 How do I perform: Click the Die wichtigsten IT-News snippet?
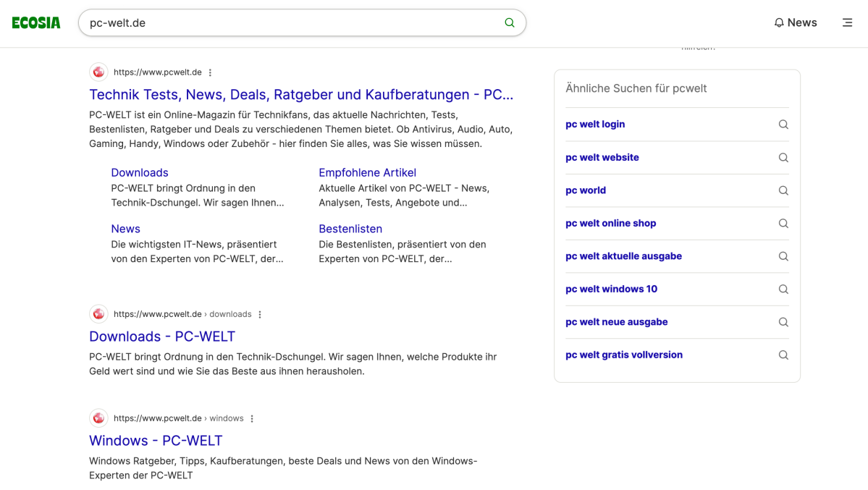[197, 252]
